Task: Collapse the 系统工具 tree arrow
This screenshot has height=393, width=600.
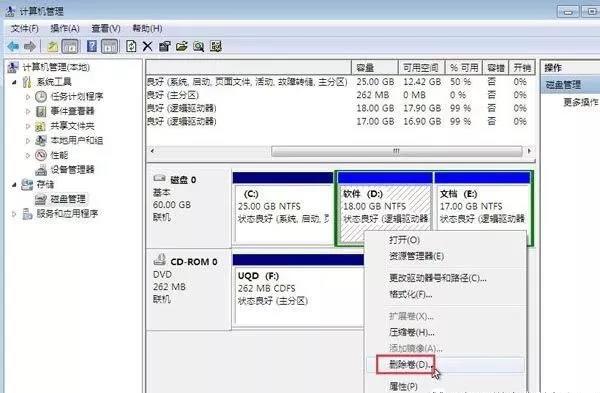Action: click(15, 82)
